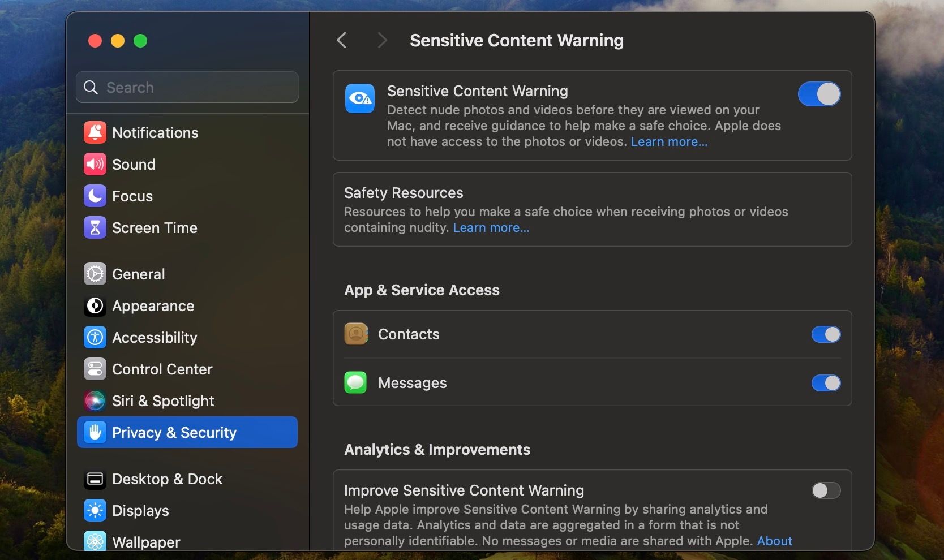Click the Screen Time hourglass icon

[95, 228]
